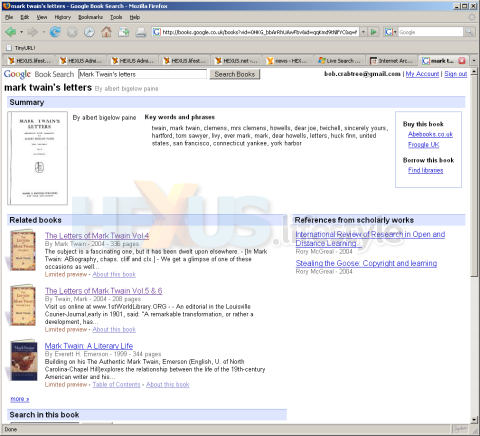The width and height of the screenshot is (480, 436).
Task: Click the page vertical scrollbar
Action: 474,244
